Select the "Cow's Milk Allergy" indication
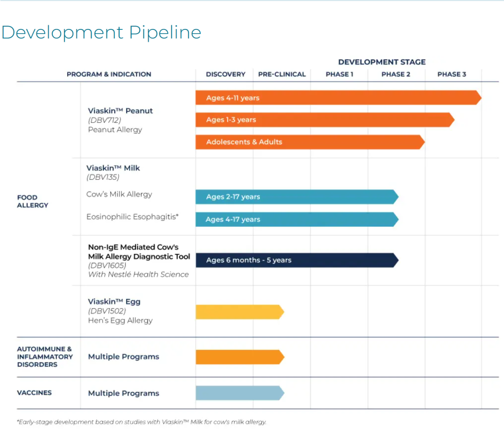Viewport: 504px width, 431px height. pyautogui.click(x=119, y=195)
